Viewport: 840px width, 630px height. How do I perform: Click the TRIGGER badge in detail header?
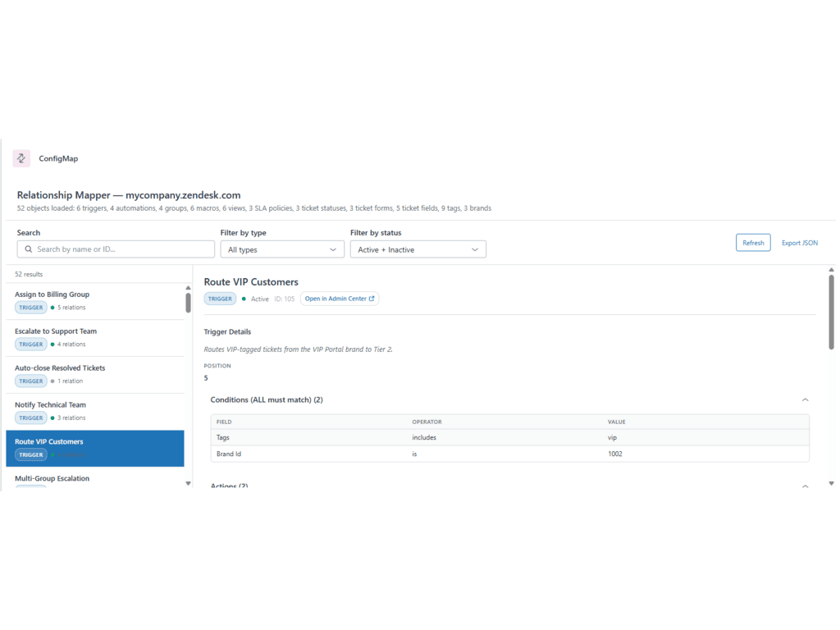(x=220, y=299)
